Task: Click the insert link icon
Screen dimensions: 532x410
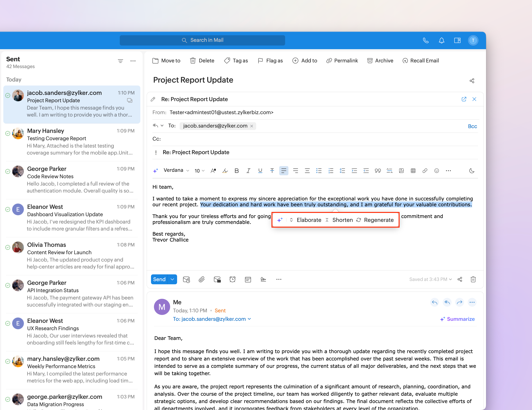Action: pyautogui.click(x=425, y=170)
